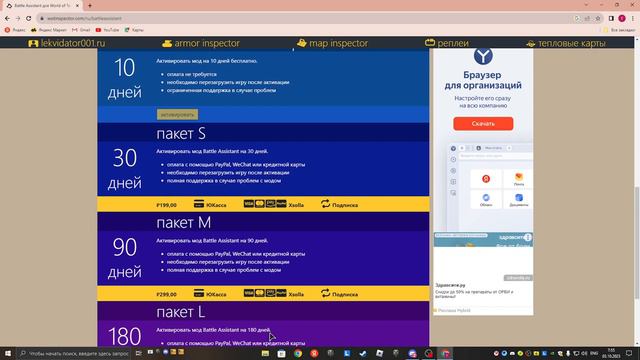Click the tank icon beside armor inspector

pos(167,43)
